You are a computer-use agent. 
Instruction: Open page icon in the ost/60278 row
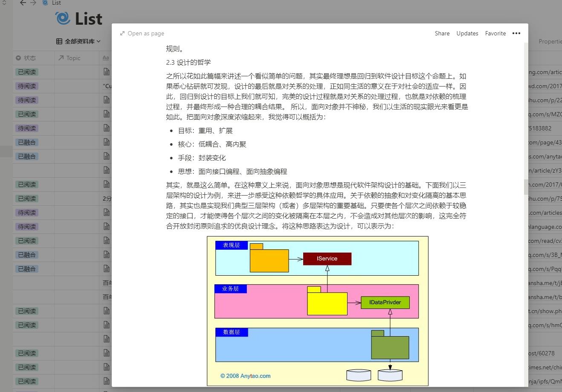click(x=107, y=353)
